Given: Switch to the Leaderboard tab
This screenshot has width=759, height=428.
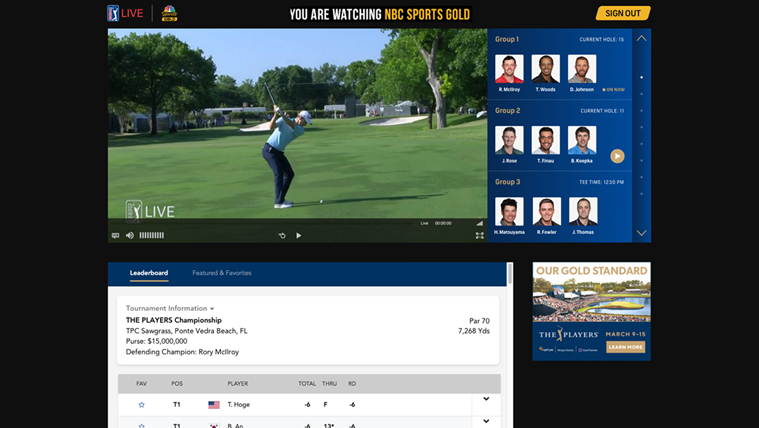Looking at the screenshot, I should (149, 273).
